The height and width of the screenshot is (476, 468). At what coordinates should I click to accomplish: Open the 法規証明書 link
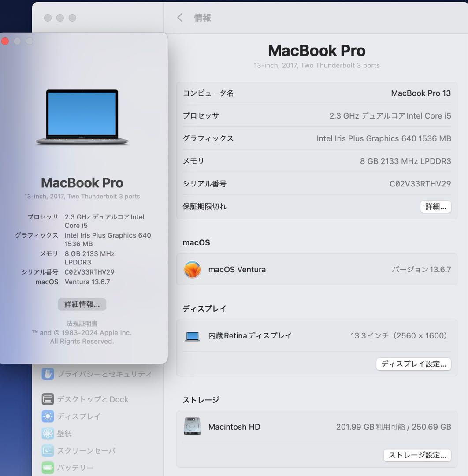coord(82,323)
